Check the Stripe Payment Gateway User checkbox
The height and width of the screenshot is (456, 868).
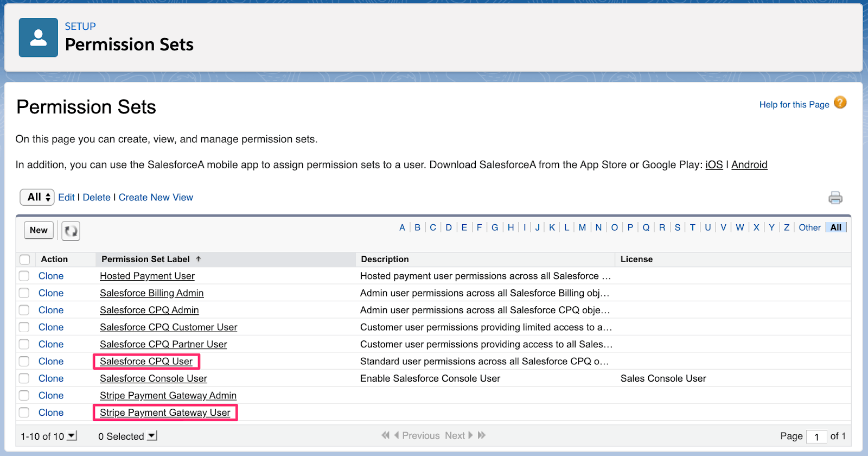[24, 413]
